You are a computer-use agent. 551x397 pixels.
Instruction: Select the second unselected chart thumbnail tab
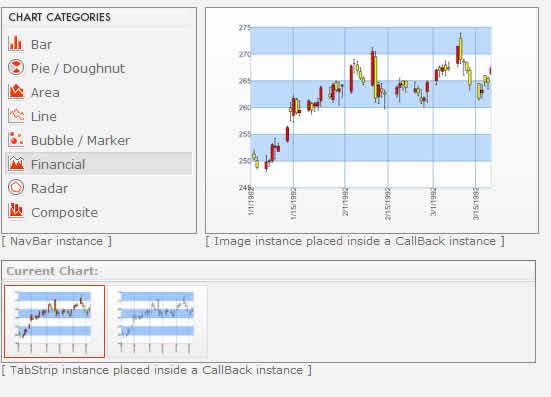coord(158,321)
